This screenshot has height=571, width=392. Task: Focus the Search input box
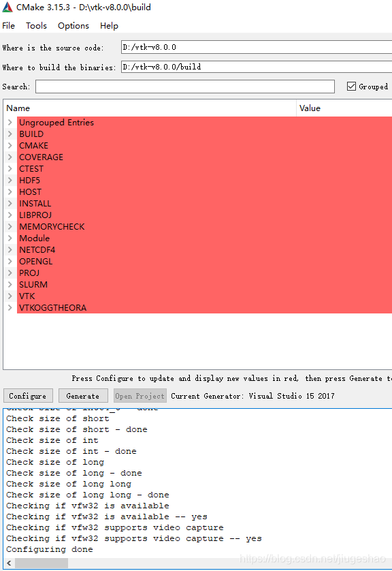pos(184,87)
